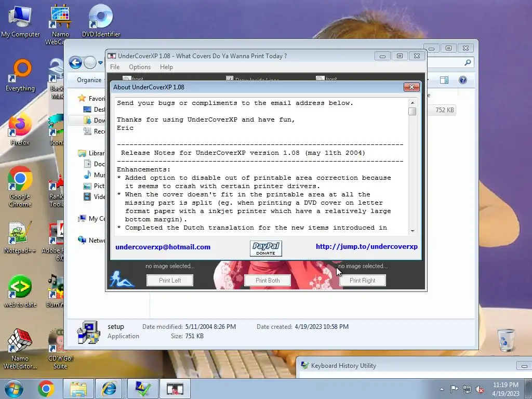This screenshot has width=532, height=399.
Task: Click the Explorer search magnifier icon
Action: (468, 62)
